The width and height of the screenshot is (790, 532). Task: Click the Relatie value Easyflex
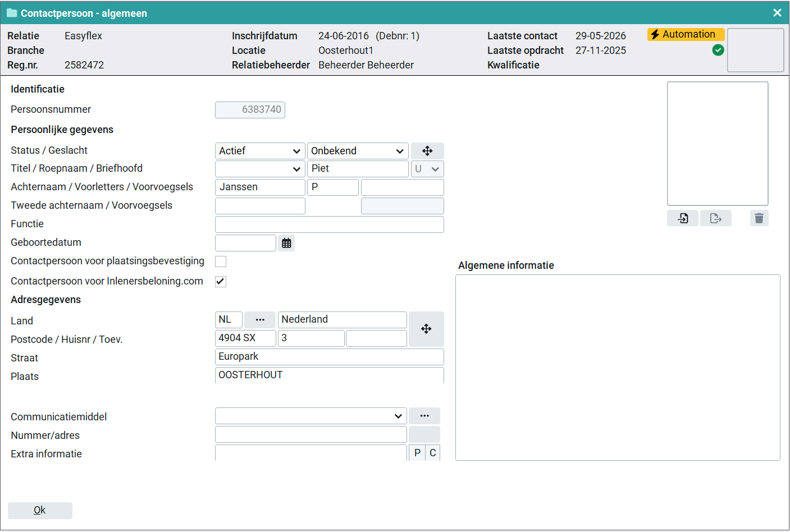(83, 36)
